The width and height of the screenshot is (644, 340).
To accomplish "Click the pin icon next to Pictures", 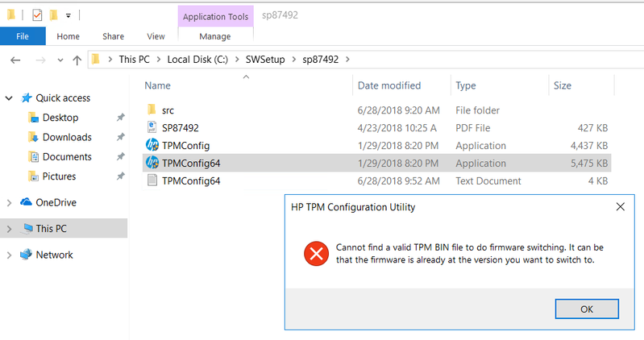I will [x=120, y=176].
